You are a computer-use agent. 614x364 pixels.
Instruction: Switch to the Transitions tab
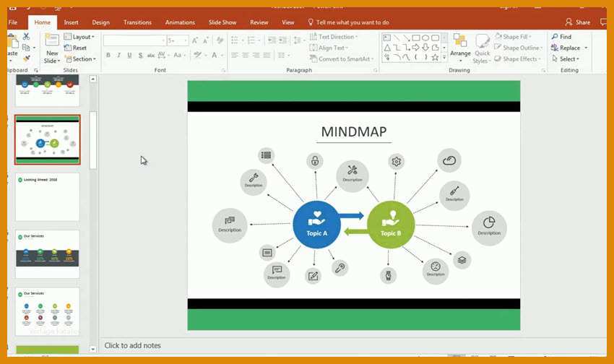[137, 22]
